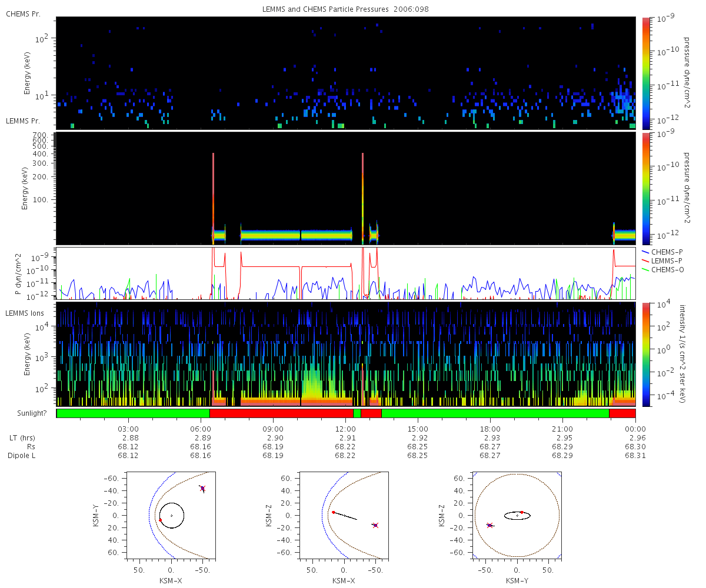Click the top CHEMS pressure color bar

pos(646,73)
